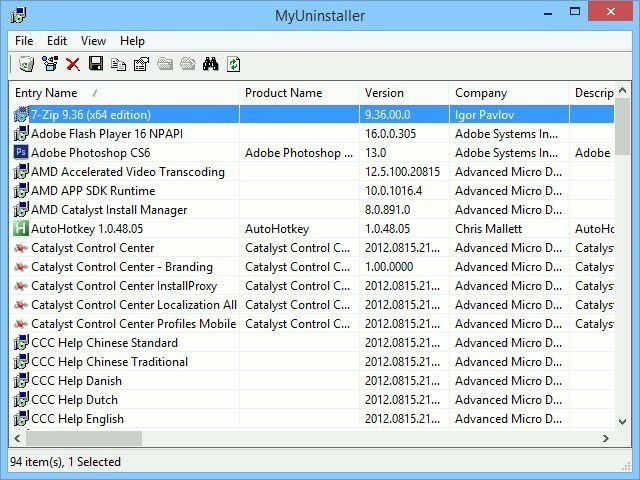Open the File menu

(x=24, y=41)
